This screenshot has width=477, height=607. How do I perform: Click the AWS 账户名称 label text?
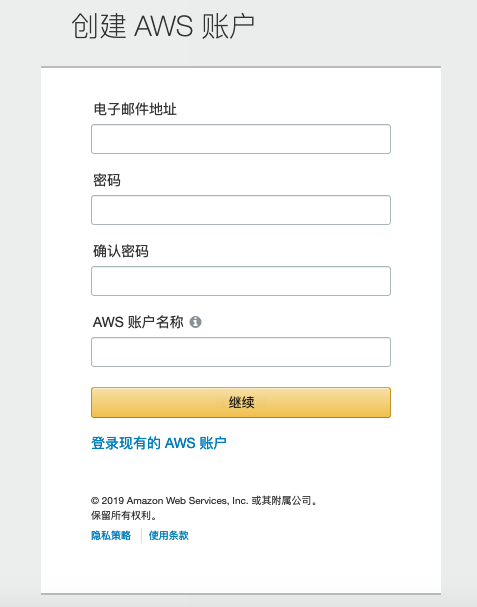tap(138, 322)
